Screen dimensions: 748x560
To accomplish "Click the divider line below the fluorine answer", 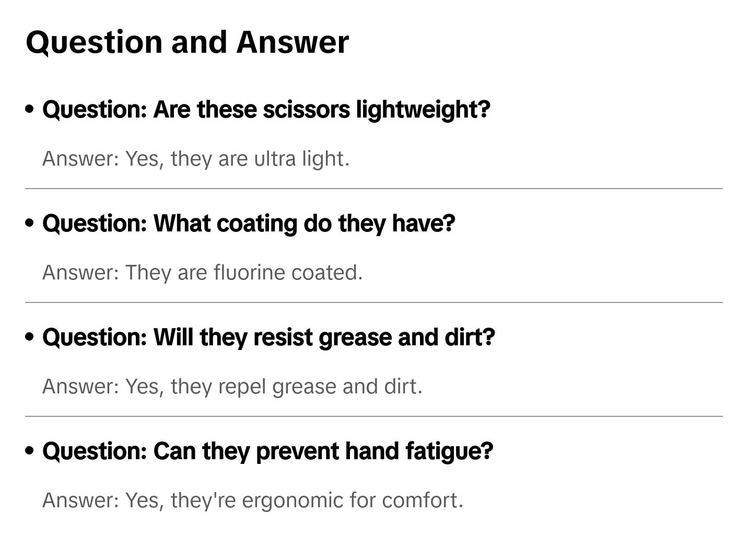I will 373,302.
